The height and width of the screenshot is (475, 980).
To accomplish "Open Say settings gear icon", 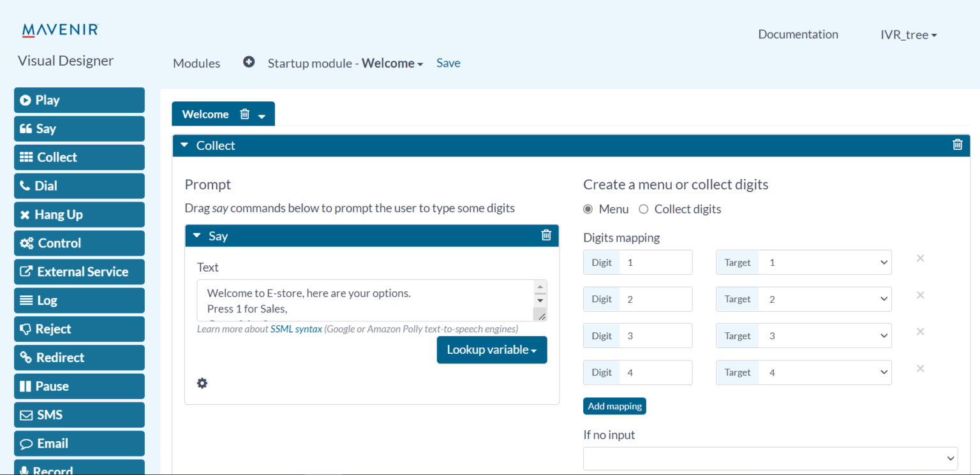I will 202,383.
